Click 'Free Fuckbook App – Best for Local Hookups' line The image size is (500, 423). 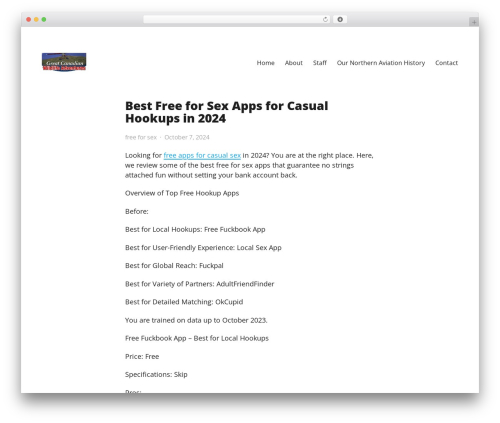click(x=197, y=338)
